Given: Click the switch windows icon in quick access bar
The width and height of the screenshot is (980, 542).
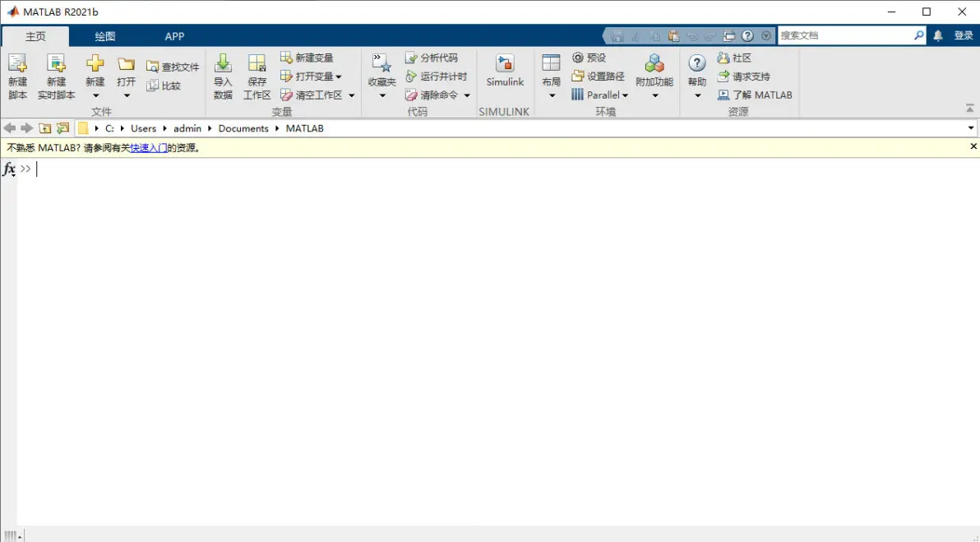Looking at the screenshot, I should pyautogui.click(x=728, y=36).
